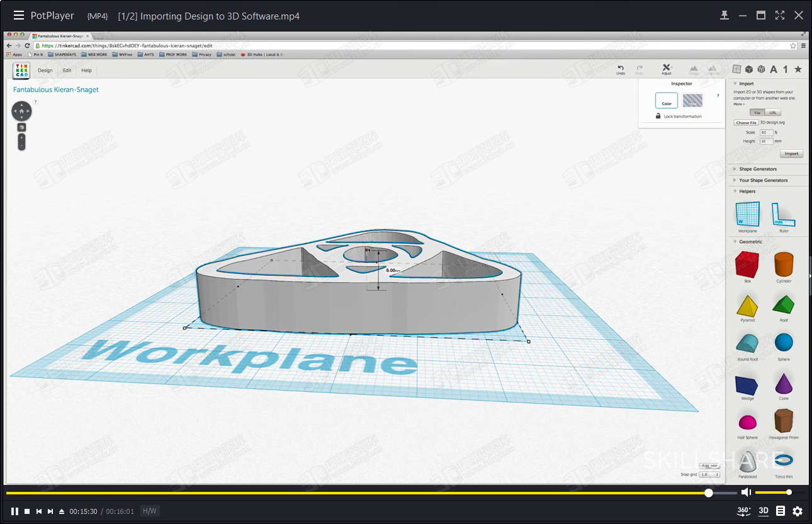
Task: Click the Edit grid button
Action: coord(709,465)
